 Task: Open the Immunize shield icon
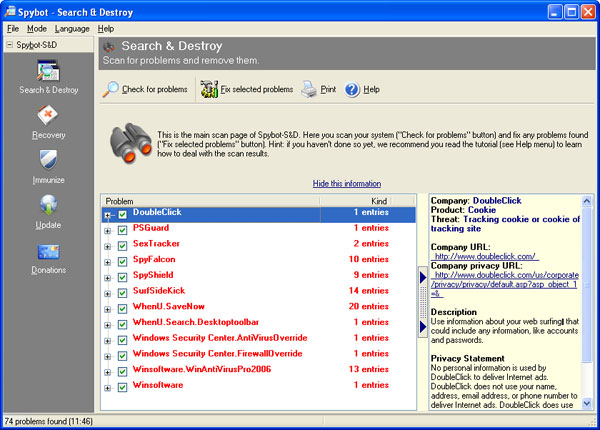(x=48, y=160)
